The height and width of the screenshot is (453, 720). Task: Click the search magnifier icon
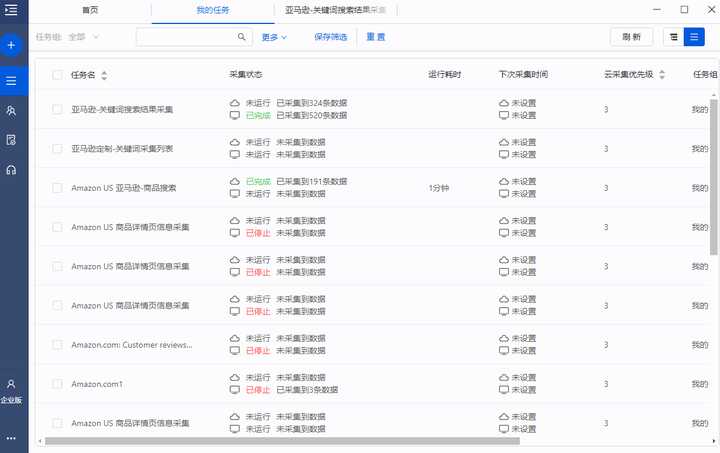pos(242,37)
